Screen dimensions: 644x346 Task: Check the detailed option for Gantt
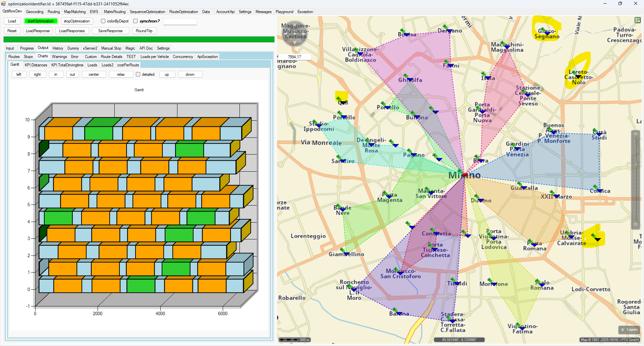138,74
